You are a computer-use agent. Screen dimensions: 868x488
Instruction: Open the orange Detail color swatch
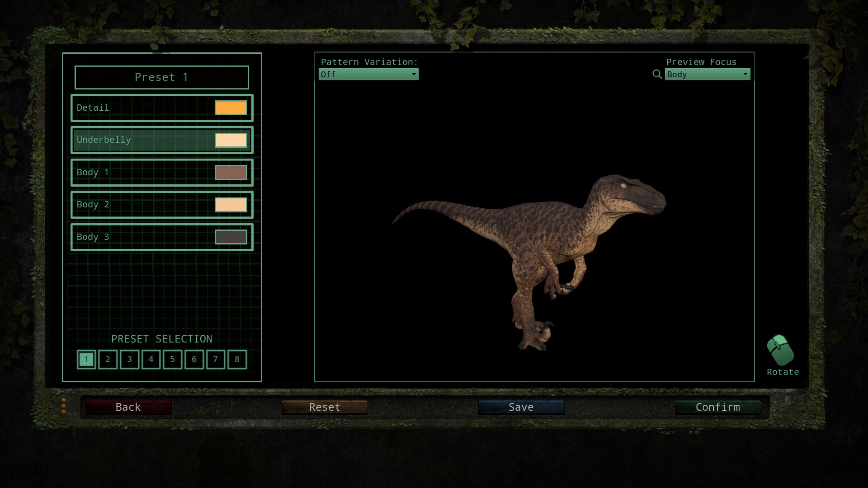pyautogui.click(x=231, y=108)
